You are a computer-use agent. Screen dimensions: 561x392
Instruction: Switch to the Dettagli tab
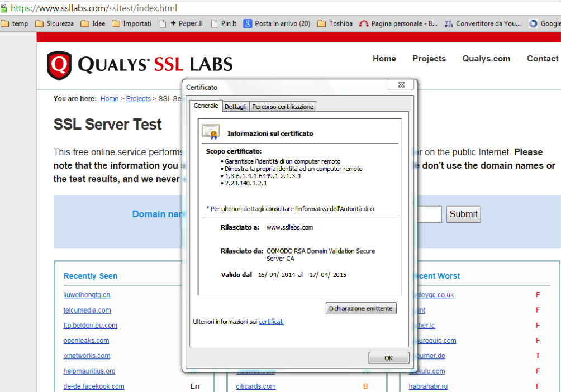tap(235, 107)
